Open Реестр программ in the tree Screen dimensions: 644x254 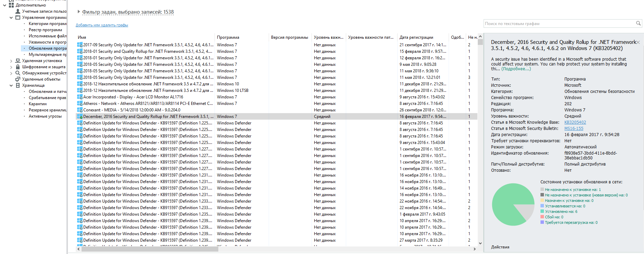(45, 30)
